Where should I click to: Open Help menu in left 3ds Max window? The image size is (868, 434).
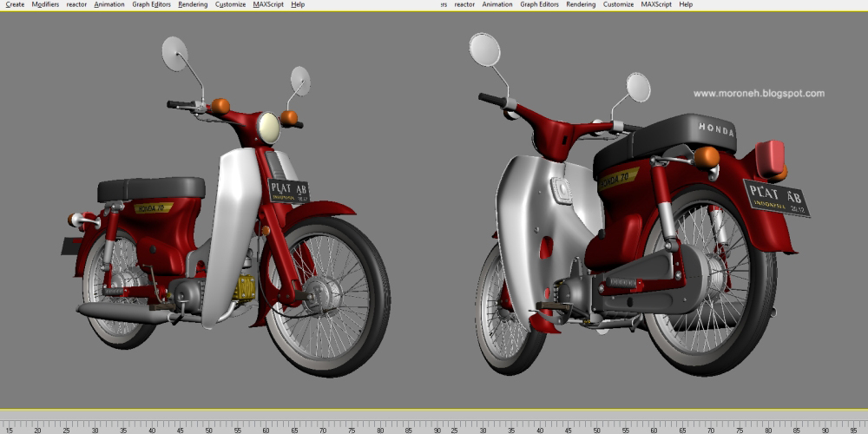point(298,4)
